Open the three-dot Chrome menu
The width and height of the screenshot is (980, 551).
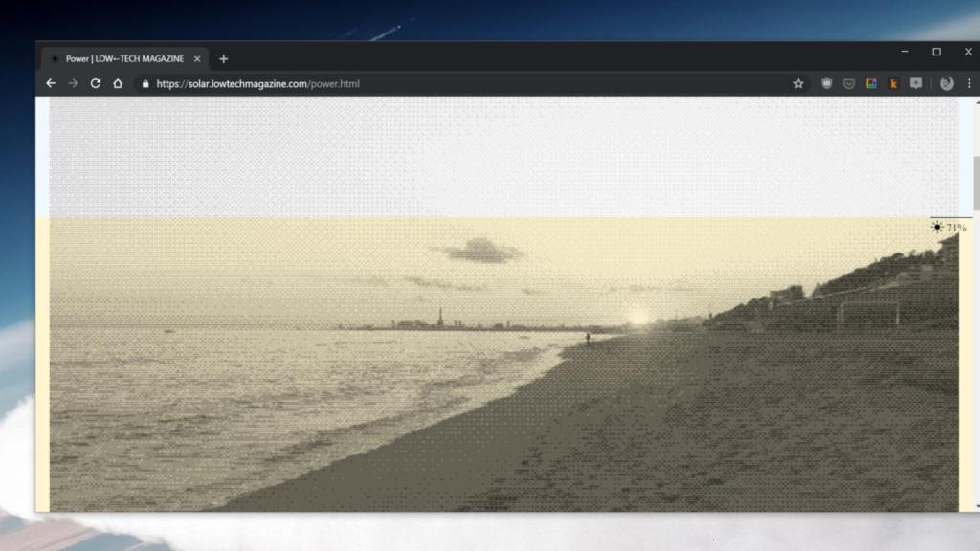(969, 83)
